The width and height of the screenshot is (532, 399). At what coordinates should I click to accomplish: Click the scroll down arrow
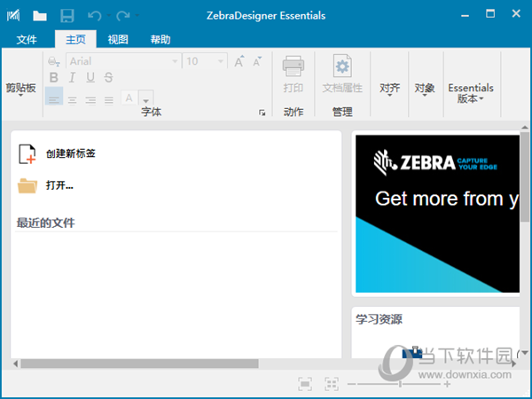pyautogui.click(x=525, y=353)
